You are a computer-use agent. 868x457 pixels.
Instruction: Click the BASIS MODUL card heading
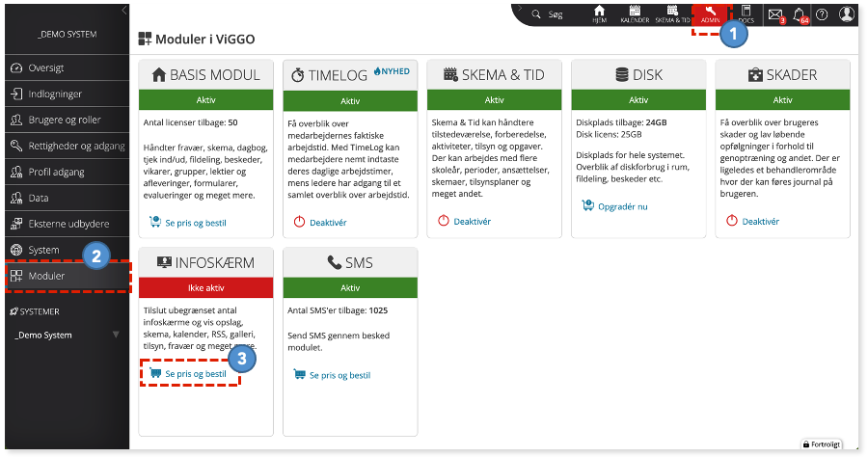[x=206, y=74]
